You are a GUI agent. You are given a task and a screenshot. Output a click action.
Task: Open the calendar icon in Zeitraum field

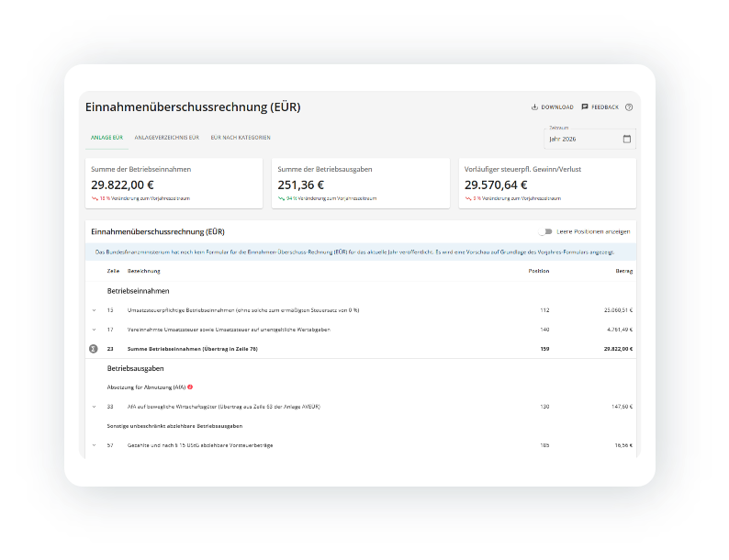(x=627, y=140)
